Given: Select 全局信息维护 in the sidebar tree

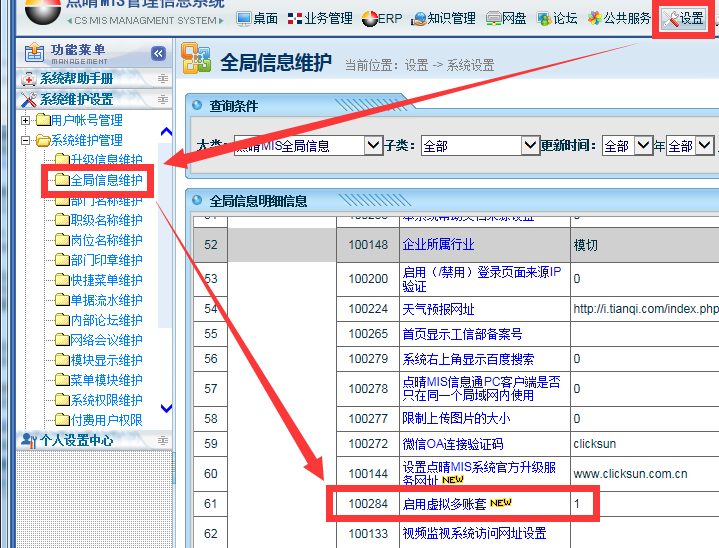Looking at the screenshot, I should [x=106, y=181].
